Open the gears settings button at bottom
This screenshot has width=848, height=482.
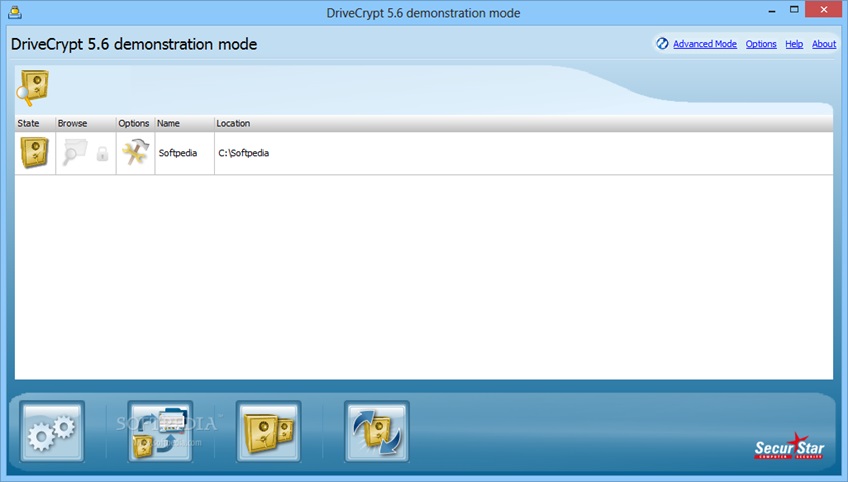tap(52, 431)
